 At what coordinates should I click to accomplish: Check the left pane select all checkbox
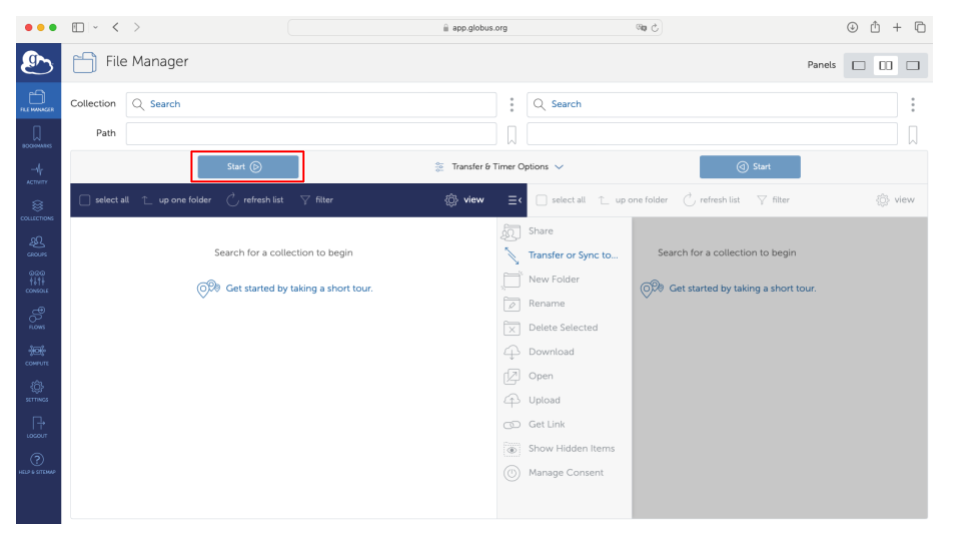click(x=85, y=200)
